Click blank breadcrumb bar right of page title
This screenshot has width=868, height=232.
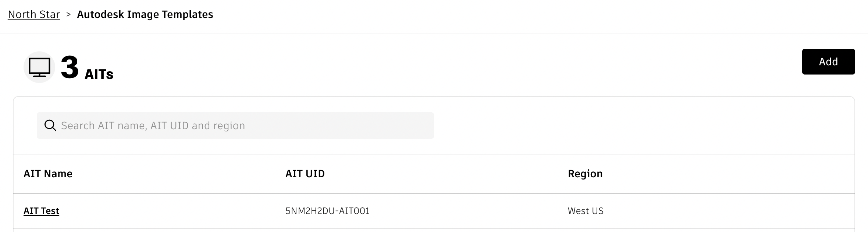point(515,15)
